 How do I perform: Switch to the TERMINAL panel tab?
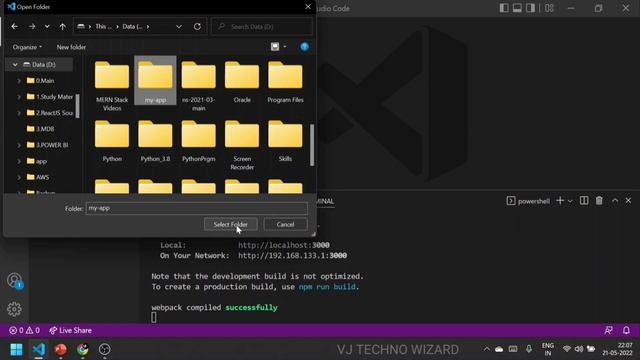(x=325, y=201)
